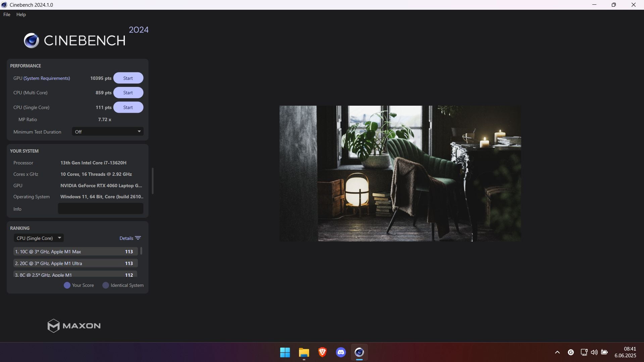Click the Cinebench title bar app icon
644x362 pixels.
pyautogui.click(x=4, y=5)
